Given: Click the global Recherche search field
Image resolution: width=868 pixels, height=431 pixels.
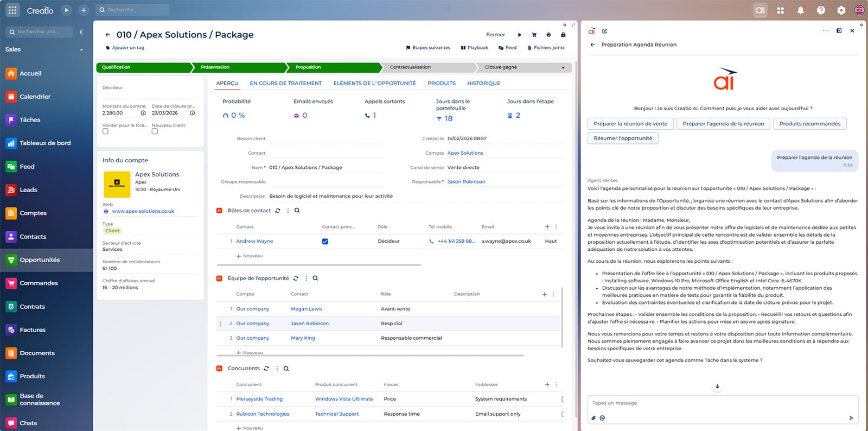Looking at the screenshot, I should coord(132,10).
